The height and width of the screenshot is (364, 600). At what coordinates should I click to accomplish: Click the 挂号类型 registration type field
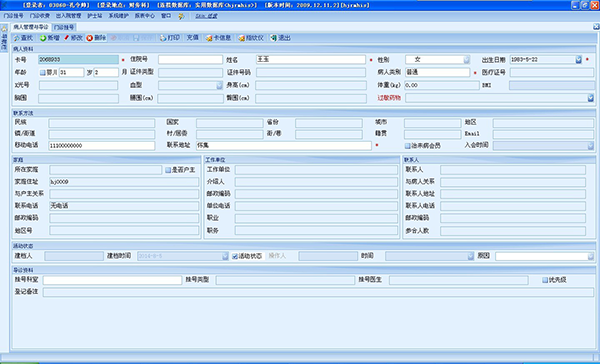285,280
